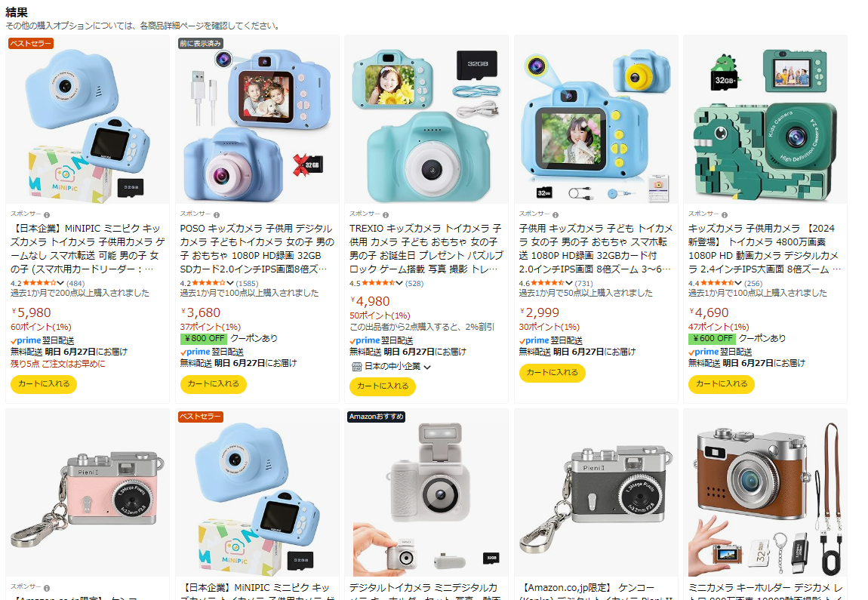This screenshot has width=868, height=600.
Task: Add ¥5,980 MiNIPIC camera to cart
Action: (44, 384)
